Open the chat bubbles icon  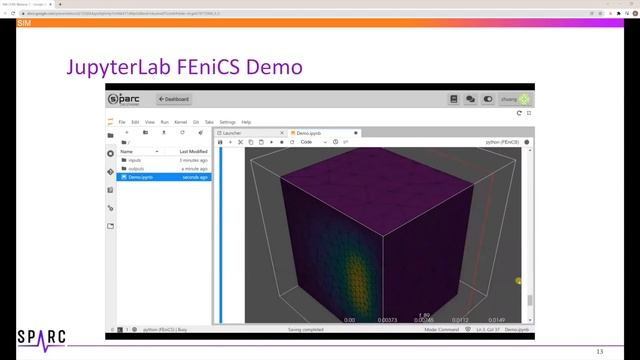[x=471, y=99]
